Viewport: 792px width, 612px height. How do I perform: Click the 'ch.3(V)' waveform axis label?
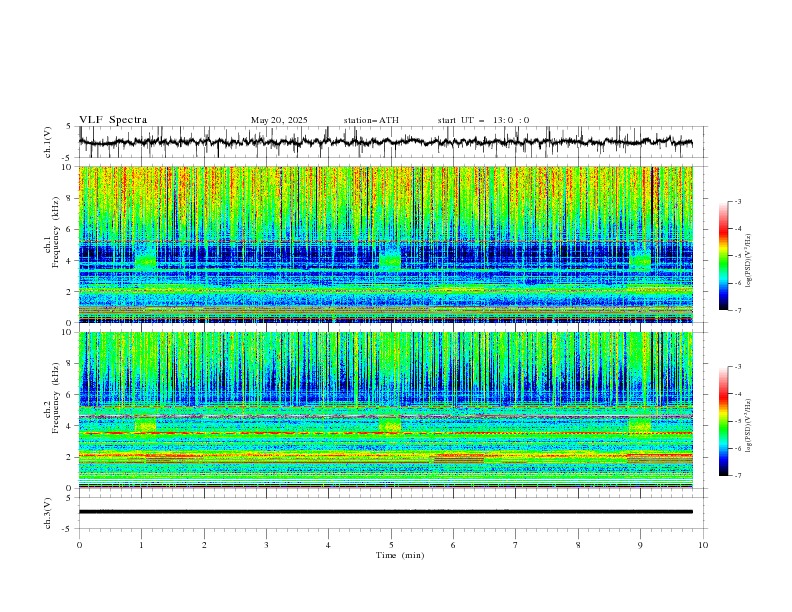48,513
